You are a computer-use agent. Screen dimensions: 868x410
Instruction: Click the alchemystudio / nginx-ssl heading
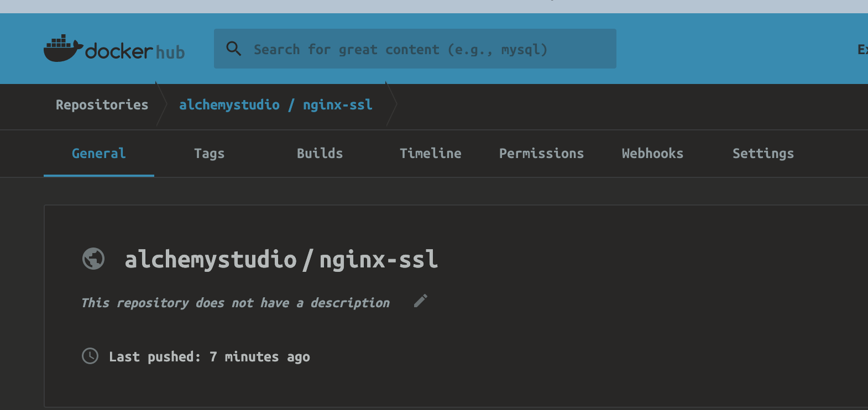pyautogui.click(x=281, y=260)
